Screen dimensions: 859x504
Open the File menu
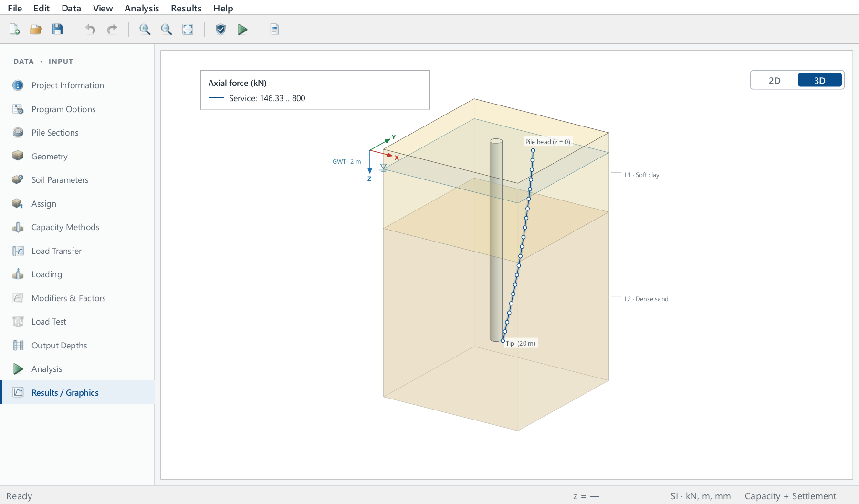coord(15,8)
